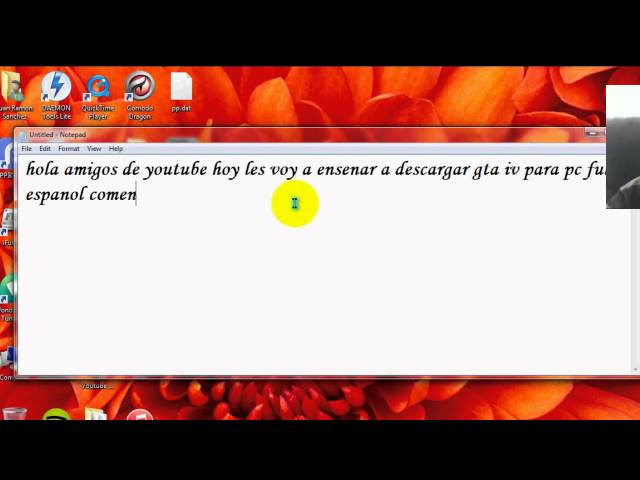Viewport: 640px width, 480px height.
Task: Click the Notepad title bar icon
Action: coord(23,135)
